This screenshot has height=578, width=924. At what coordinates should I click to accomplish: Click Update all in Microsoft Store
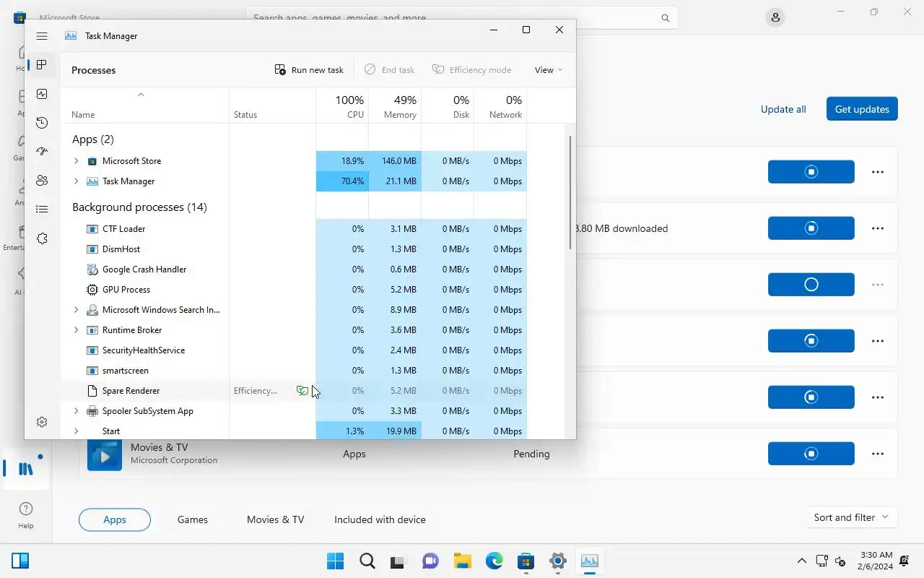[783, 109]
